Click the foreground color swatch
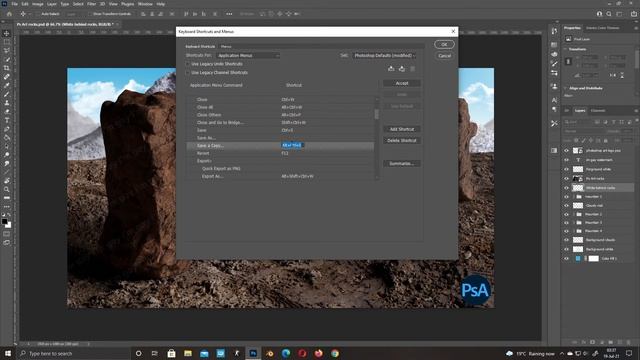 point(4,222)
